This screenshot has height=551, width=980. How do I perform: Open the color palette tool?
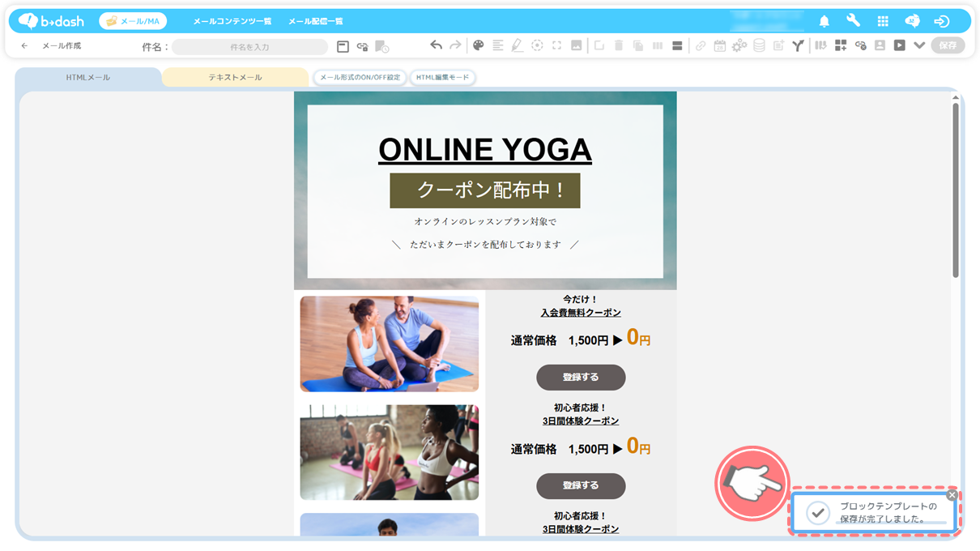(479, 45)
